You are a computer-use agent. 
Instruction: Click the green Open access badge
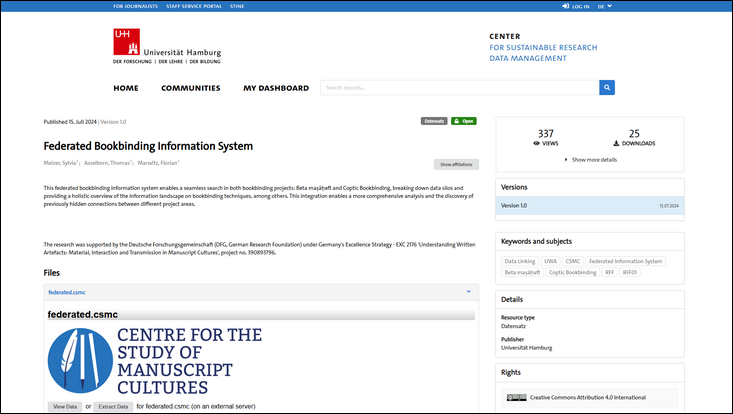tap(463, 121)
